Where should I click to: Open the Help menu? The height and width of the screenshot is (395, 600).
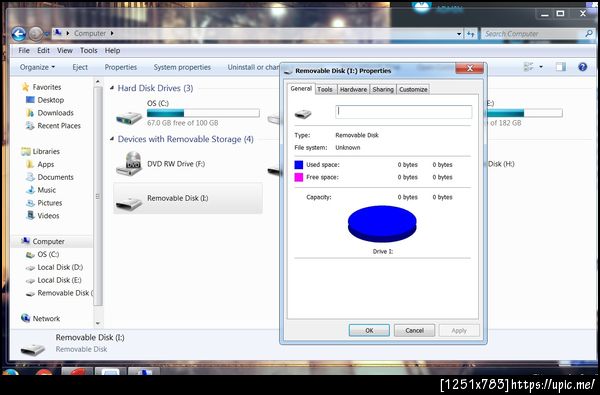(112, 51)
